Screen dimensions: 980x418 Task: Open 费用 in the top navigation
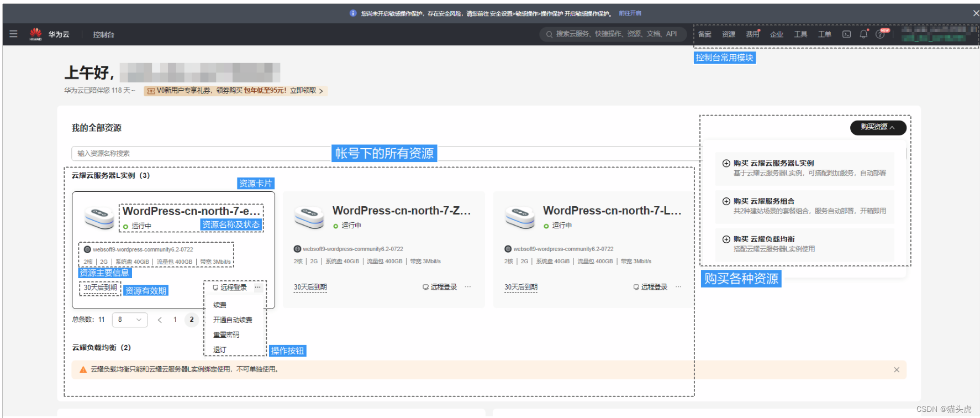click(752, 34)
